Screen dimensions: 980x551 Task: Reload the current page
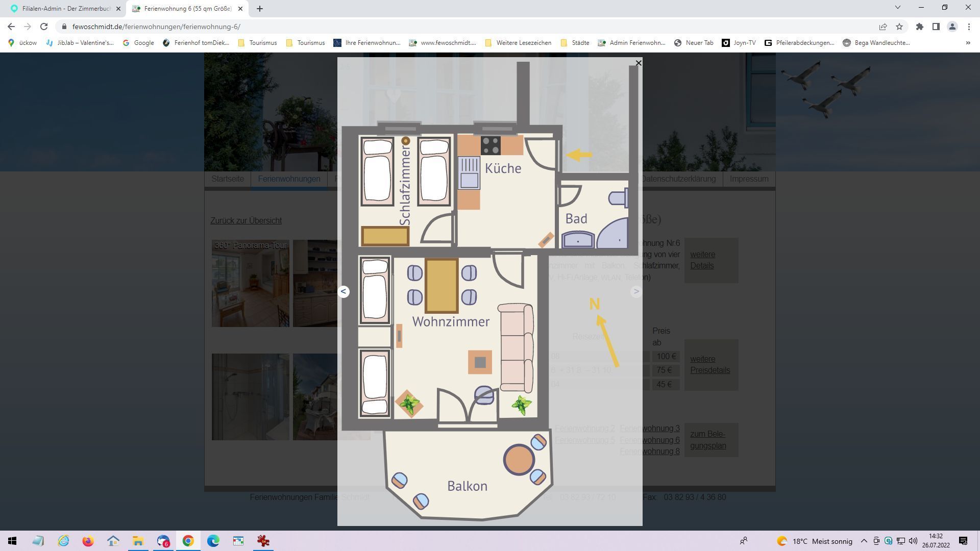point(44,27)
